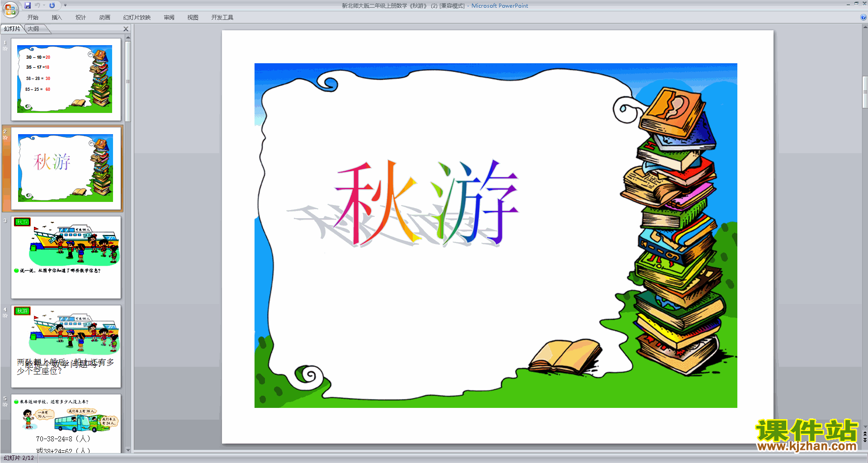Viewport: 868px width, 463px height.
Task: Select slide 1 thumbnail with subtraction equations
Action: coord(66,80)
